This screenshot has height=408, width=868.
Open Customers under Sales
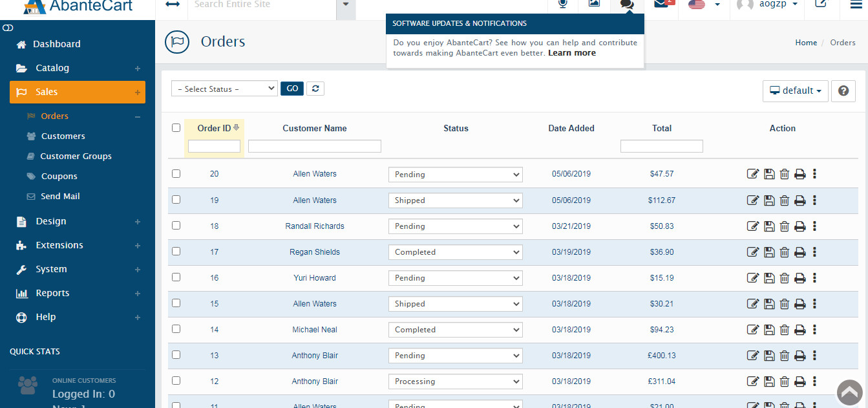pyautogui.click(x=63, y=136)
